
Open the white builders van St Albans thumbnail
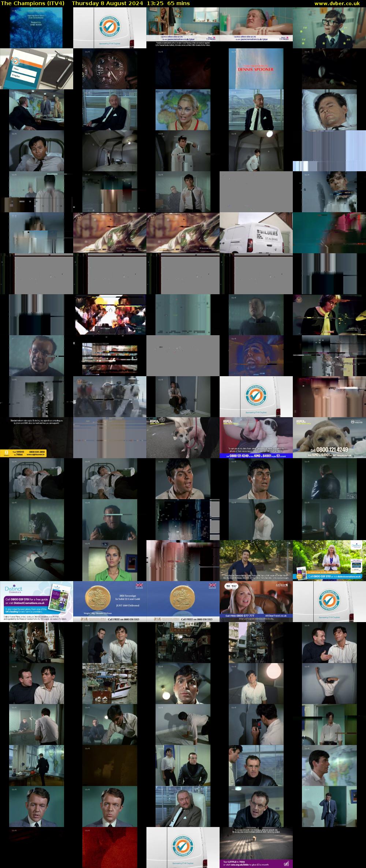(x=256, y=233)
